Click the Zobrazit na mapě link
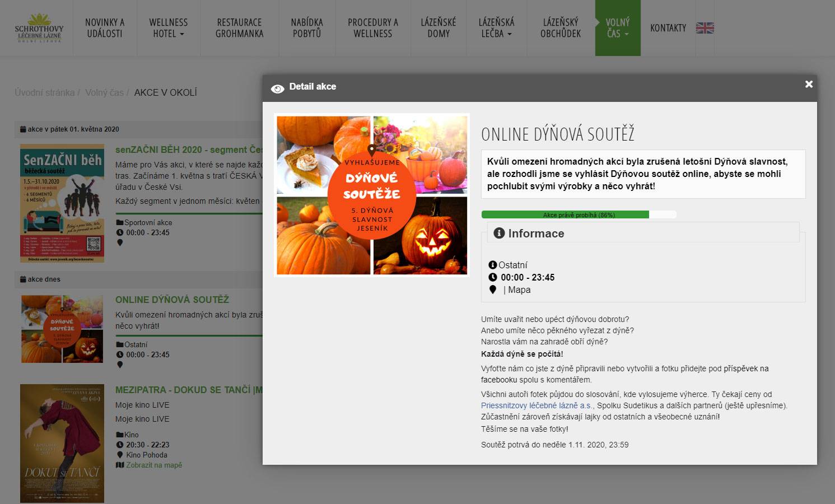Screen dimensions: 835x504 pyautogui.click(x=154, y=465)
